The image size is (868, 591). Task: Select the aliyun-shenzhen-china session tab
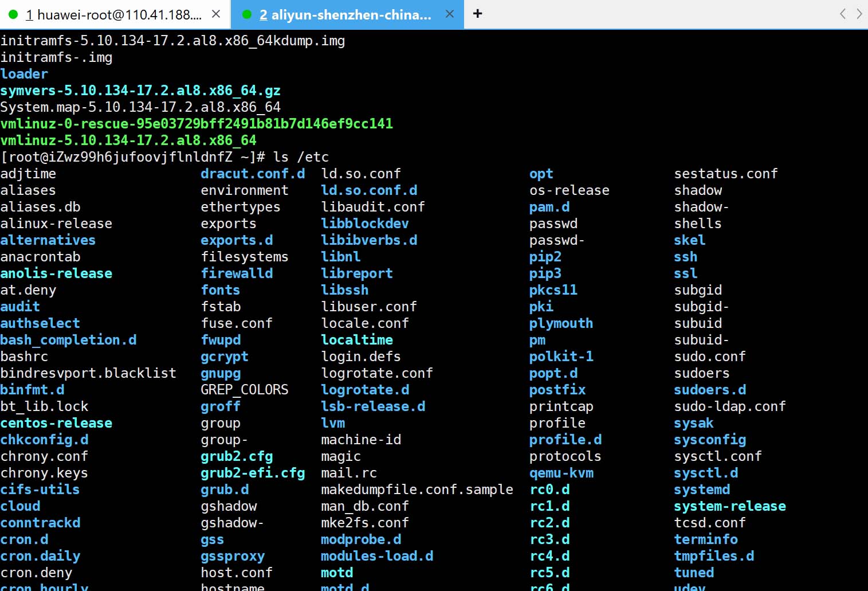point(345,14)
